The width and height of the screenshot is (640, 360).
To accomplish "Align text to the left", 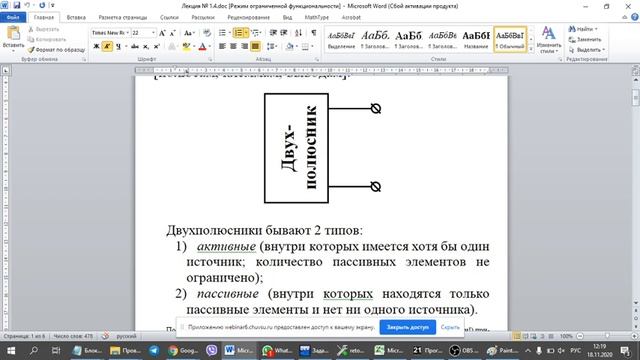I will click(x=222, y=47).
